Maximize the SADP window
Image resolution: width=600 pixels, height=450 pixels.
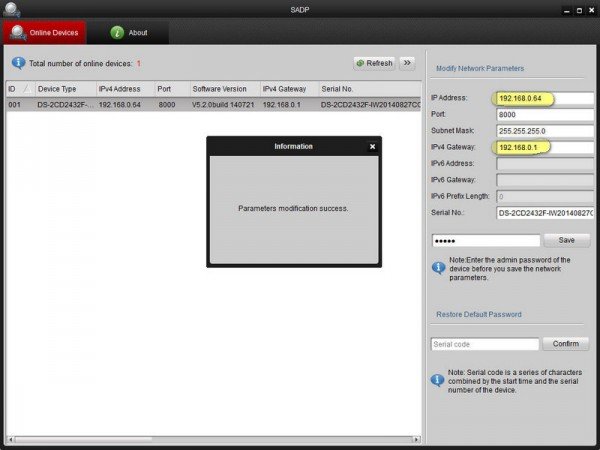pos(579,11)
